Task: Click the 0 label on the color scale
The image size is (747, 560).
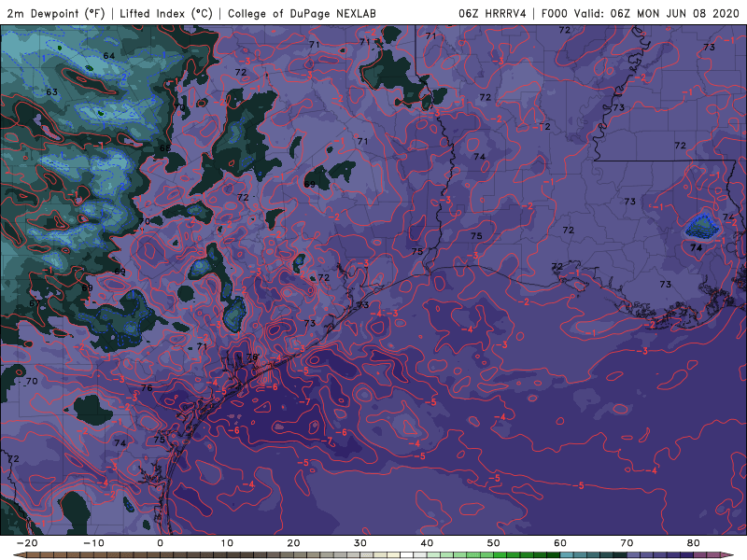Action: 160,543
